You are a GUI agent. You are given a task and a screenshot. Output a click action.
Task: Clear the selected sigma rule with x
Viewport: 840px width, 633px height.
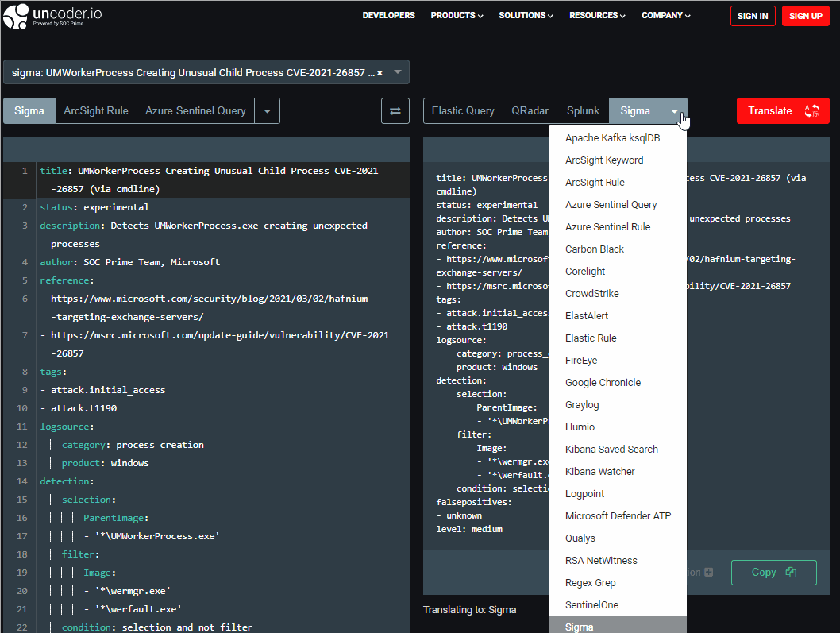[380, 73]
